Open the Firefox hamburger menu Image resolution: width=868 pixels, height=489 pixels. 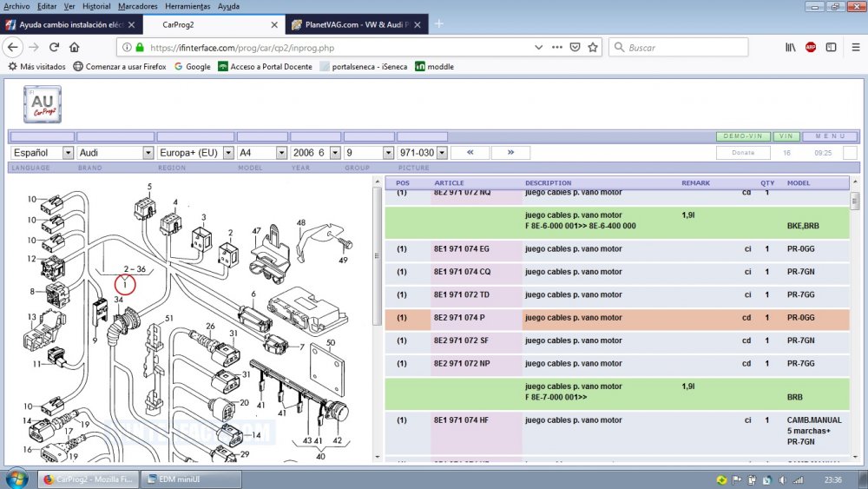click(856, 48)
